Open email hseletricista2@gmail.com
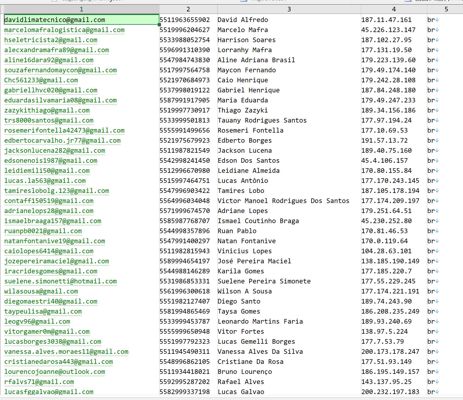The image size is (463, 400). (51, 40)
